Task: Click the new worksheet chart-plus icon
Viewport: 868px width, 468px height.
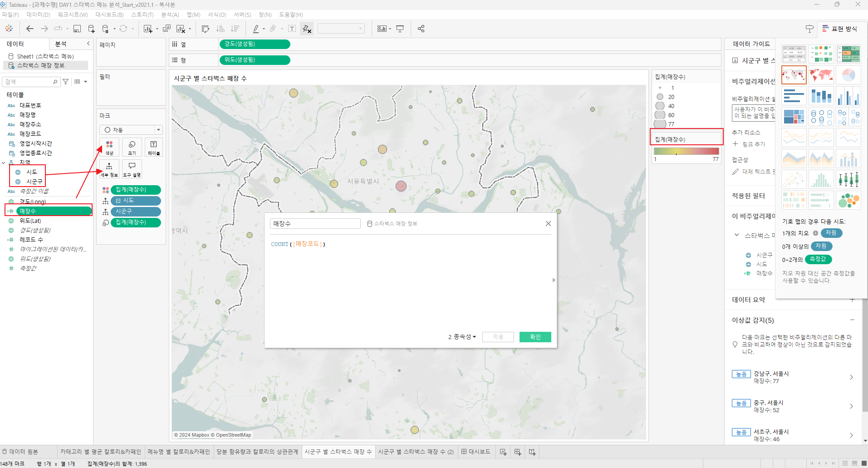Action: pyautogui.click(x=148, y=29)
